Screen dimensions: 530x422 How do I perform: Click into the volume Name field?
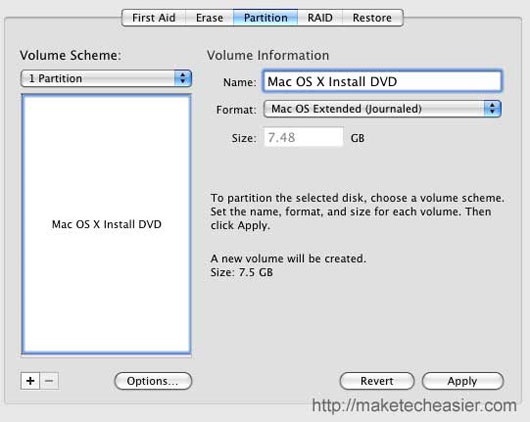(x=382, y=81)
